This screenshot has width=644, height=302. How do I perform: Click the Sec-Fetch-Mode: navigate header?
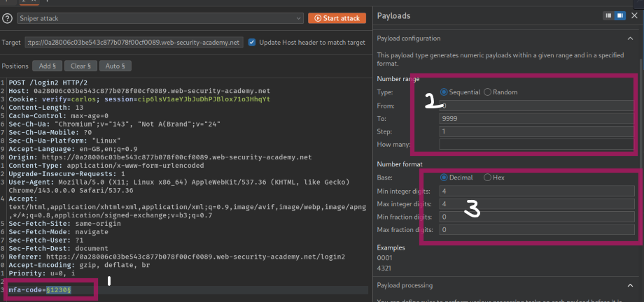tap(59, 232)
